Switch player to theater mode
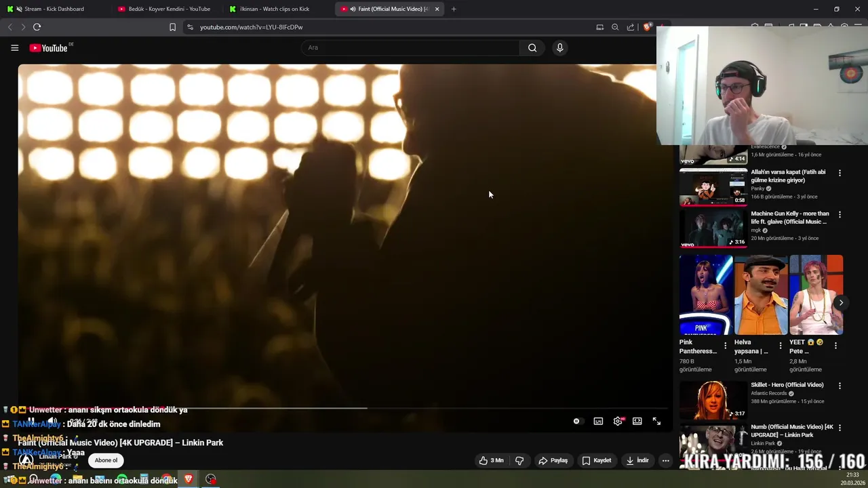Viewport: 868px width, 488px height. (637, 421)
